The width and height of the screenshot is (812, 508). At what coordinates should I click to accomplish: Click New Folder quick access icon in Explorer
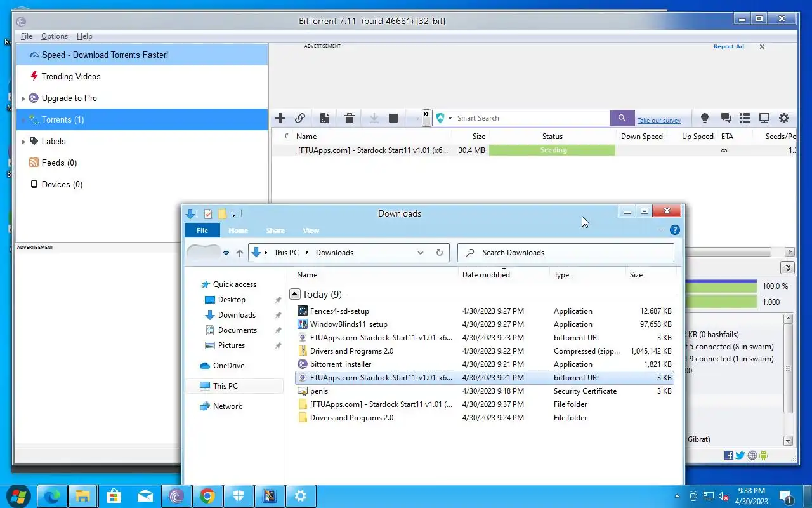coord(221,214)
